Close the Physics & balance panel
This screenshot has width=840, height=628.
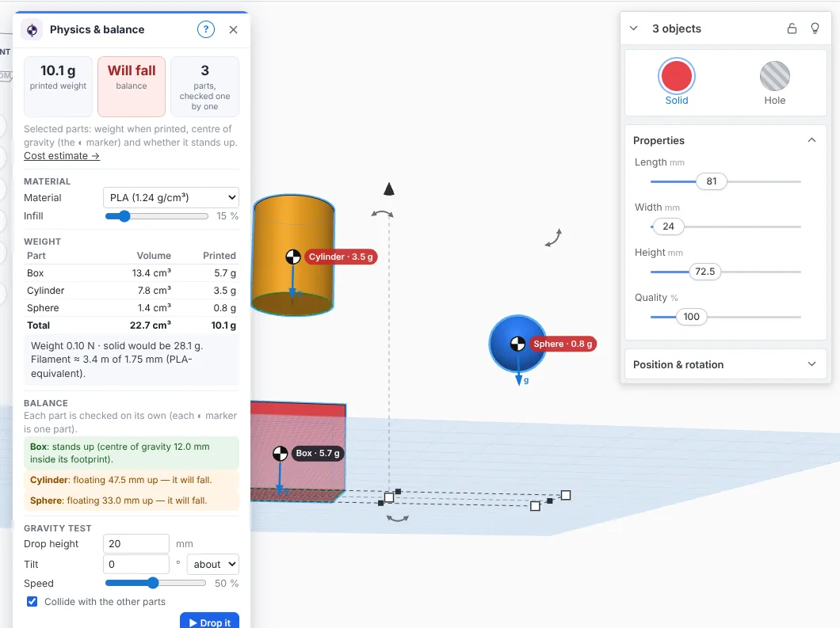pyautogui.click(x=233, y=29)
